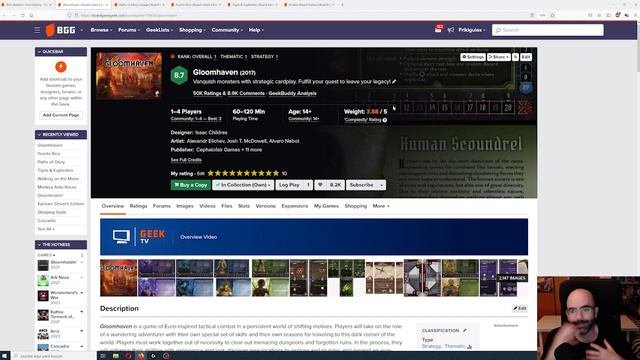
Task: Click the pencil icon next to Classification
Action: click(464, 330)
